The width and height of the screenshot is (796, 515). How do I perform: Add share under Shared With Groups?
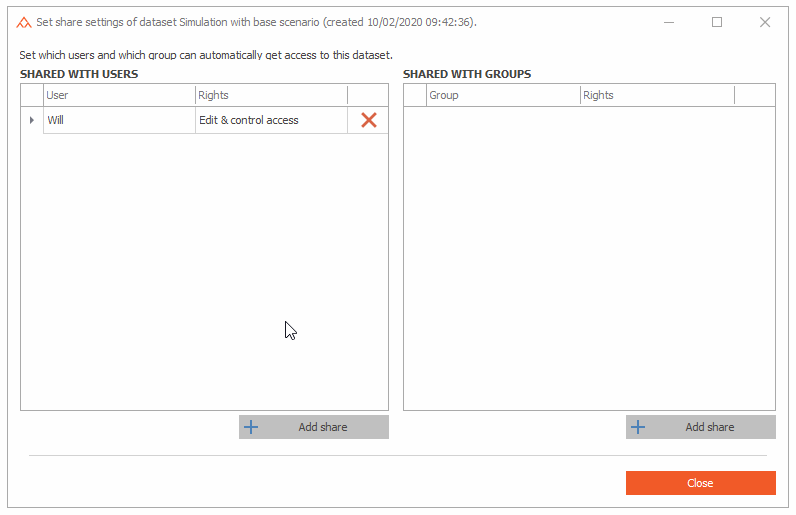tap(701, 427)
